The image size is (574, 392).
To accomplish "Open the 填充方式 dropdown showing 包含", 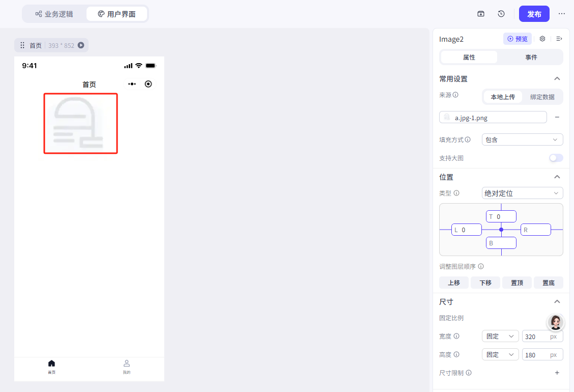I will pos(522,139).
